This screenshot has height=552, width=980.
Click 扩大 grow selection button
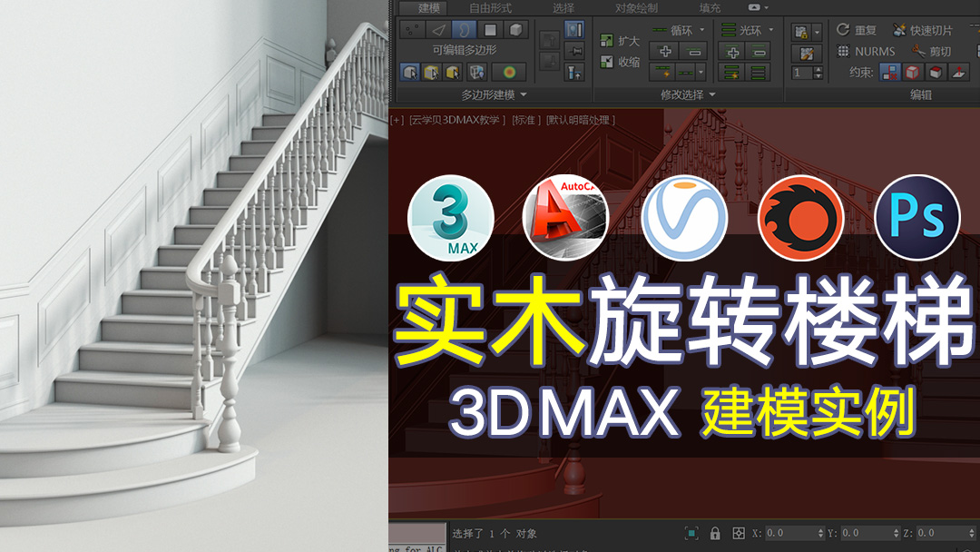[620, 41]
